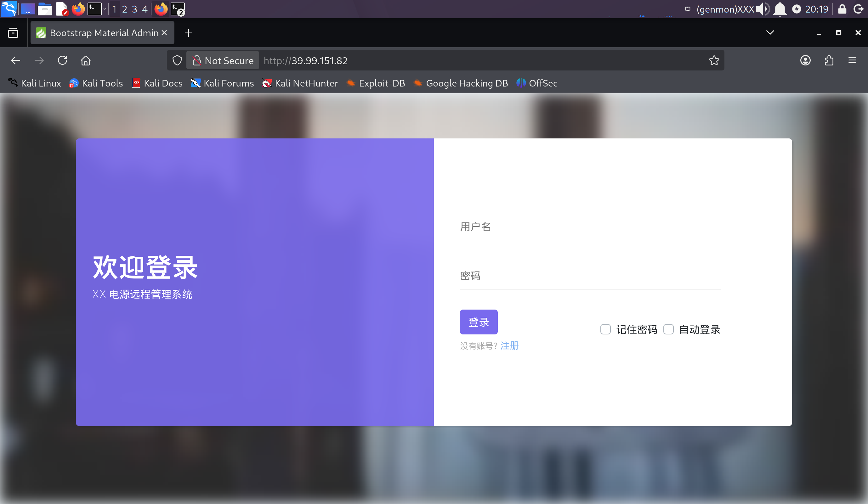Viewport: 868px width, 504px height.
Task: Open the 注册 register link
Action: [509, 346]
